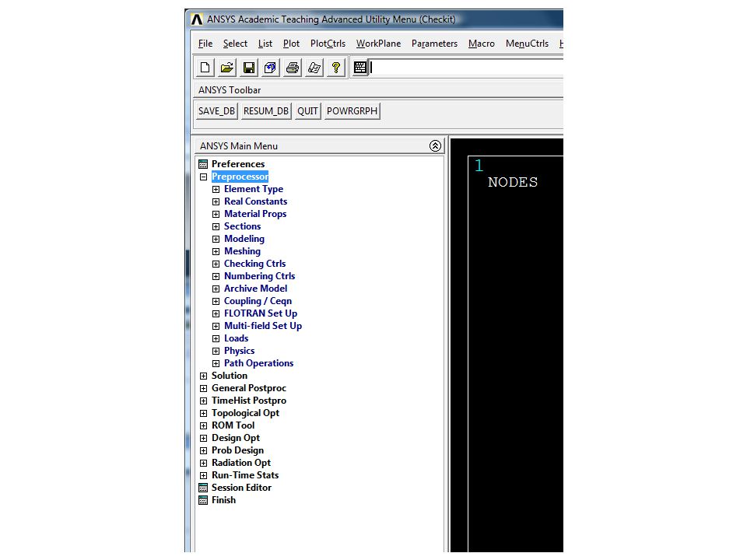Open the WorkPlane menu
747x560 pixels.
(x=378, y=44)
